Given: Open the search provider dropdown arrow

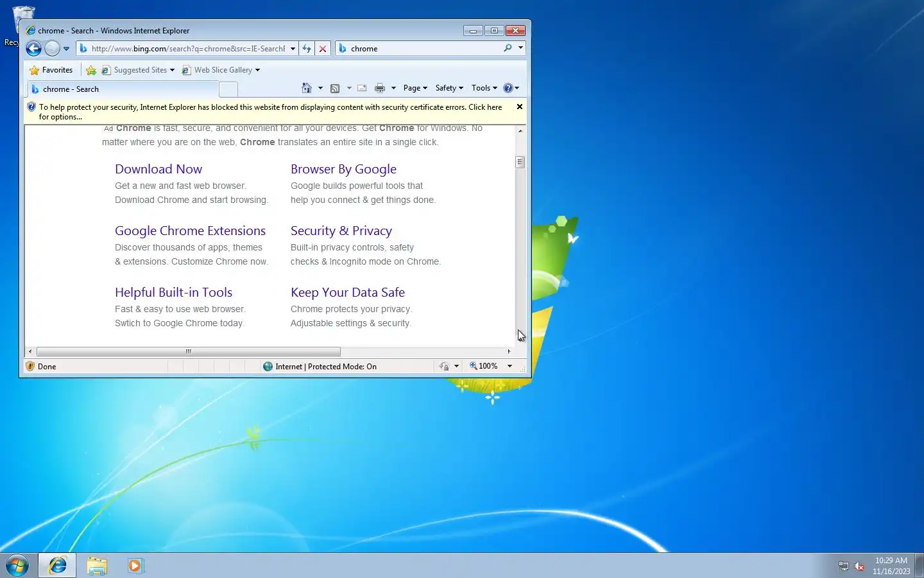Looking at the screenshot, I should [x=520, y=48].
